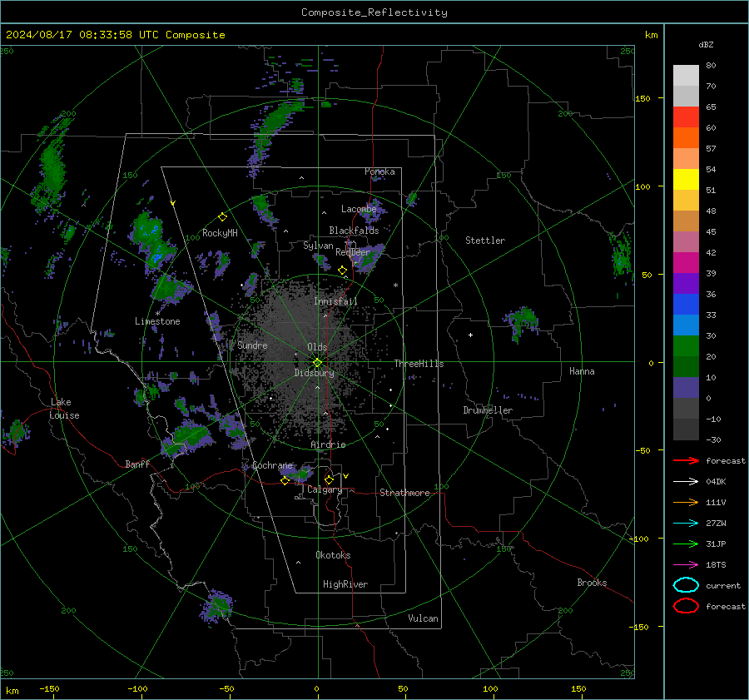Viewport: 749px width, 700px height.
Task: Click the 'Stettler' city label
Action: tap(485, 241)
